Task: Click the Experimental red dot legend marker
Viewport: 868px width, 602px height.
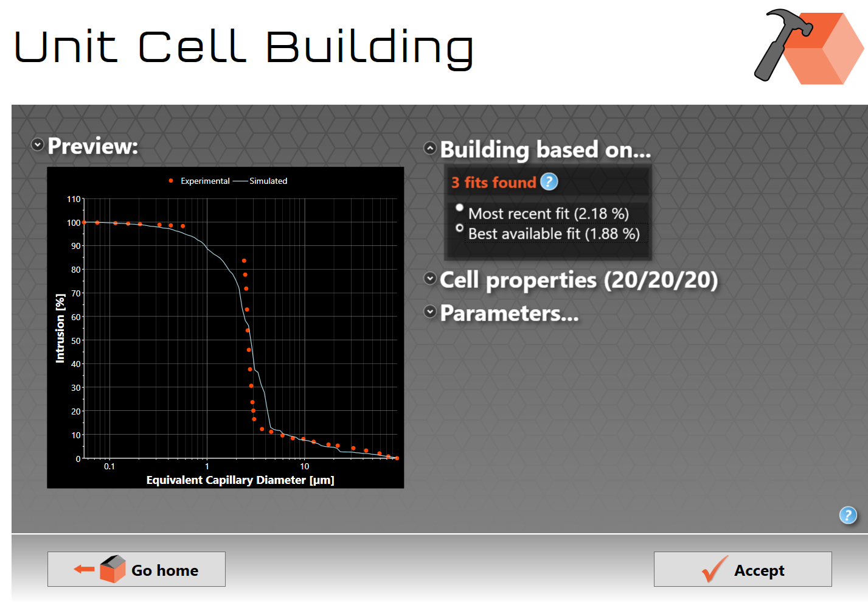Action: click(171, 181)
